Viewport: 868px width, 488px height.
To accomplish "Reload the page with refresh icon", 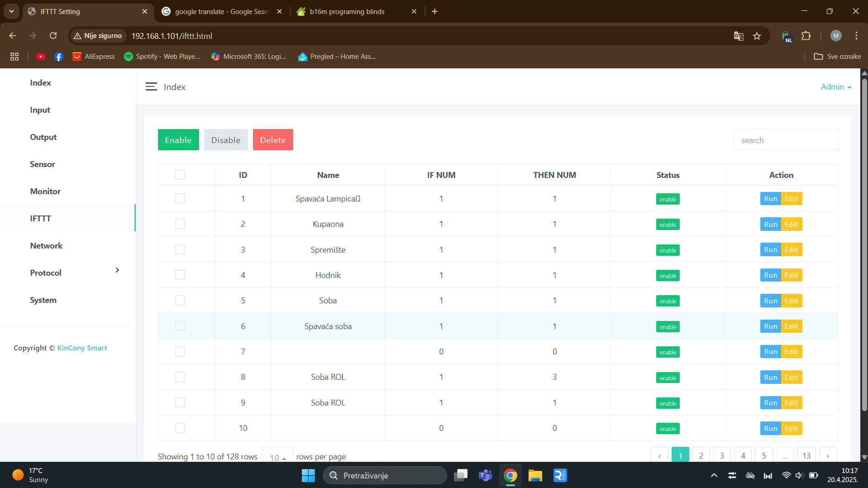I will coord(53,36).
